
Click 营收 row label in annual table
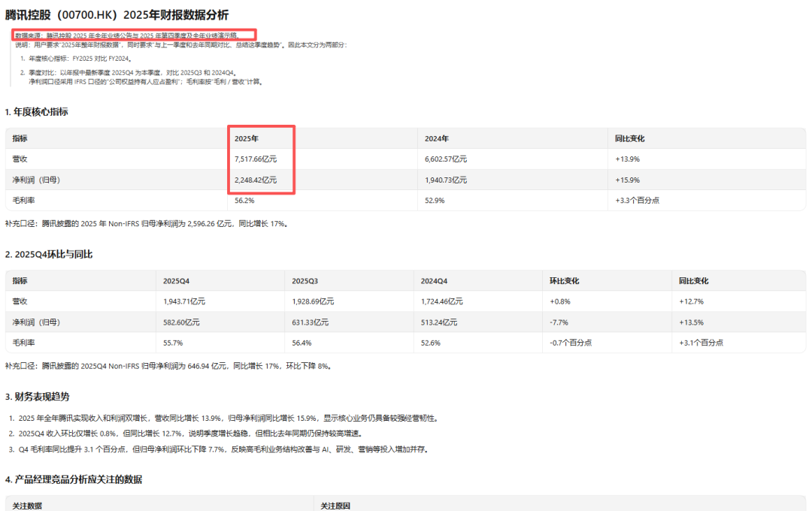click(x=20, y=159)
